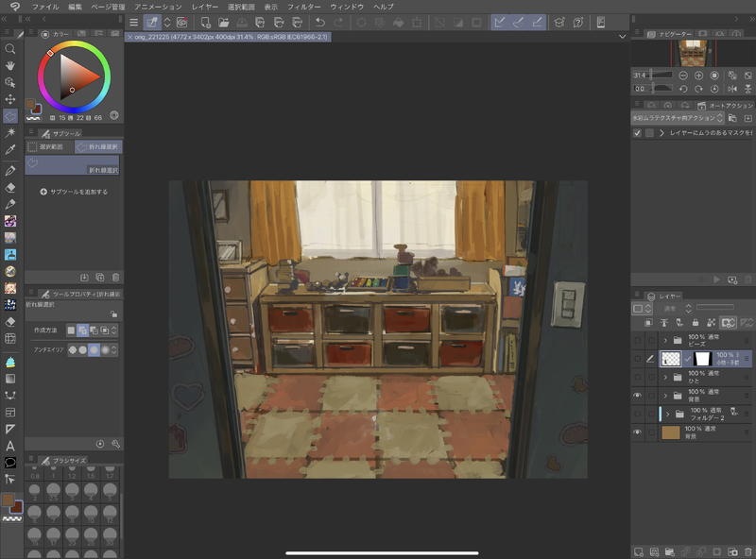Viewport: 756px width, 559px height.
Task: Select the Gradient tool
Action: (9, 379)
